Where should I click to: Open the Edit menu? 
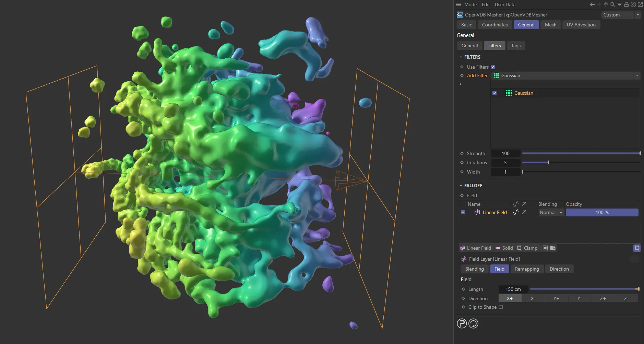(485, 4)
